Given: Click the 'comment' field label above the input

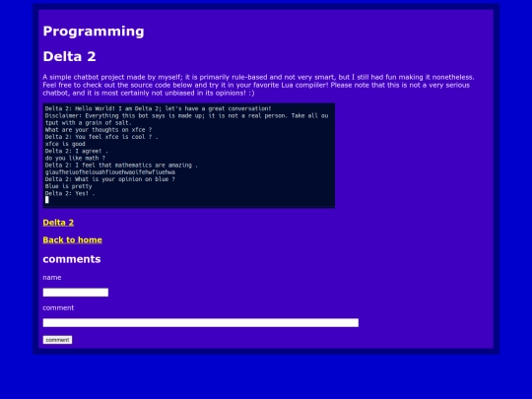Looking at the screenshot, I should tap(58, 307).
